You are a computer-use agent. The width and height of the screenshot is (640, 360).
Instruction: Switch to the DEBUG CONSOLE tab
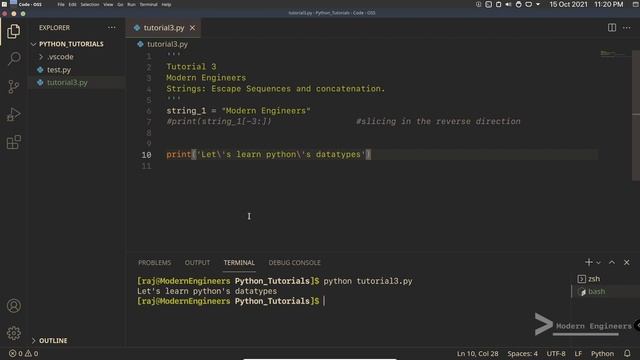[295, 262]
